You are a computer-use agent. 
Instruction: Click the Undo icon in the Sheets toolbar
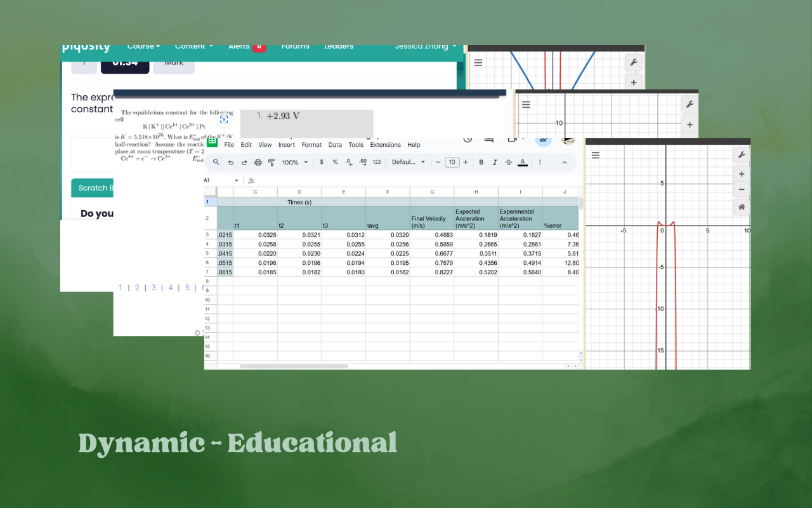[232, 162]
